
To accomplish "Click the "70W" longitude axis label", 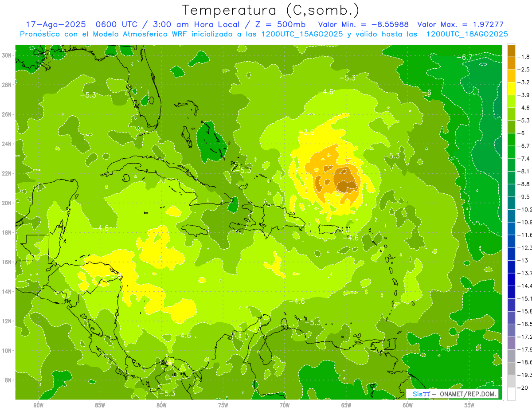I will (x=285, y=405).
